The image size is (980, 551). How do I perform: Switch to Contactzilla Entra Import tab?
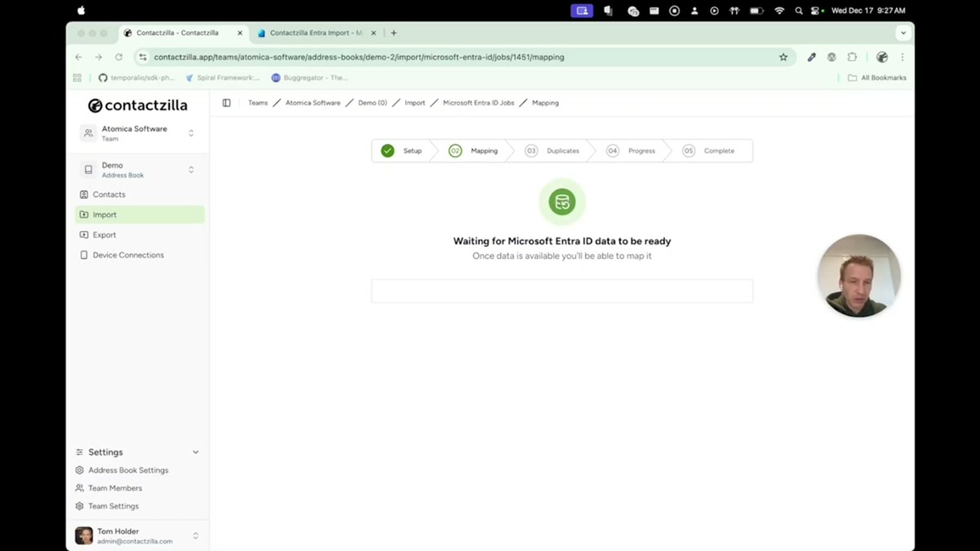(316, 33)
